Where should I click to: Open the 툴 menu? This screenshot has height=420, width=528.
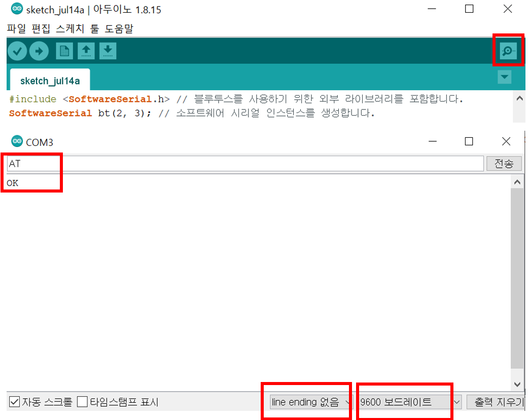click(x=95, y=28)
